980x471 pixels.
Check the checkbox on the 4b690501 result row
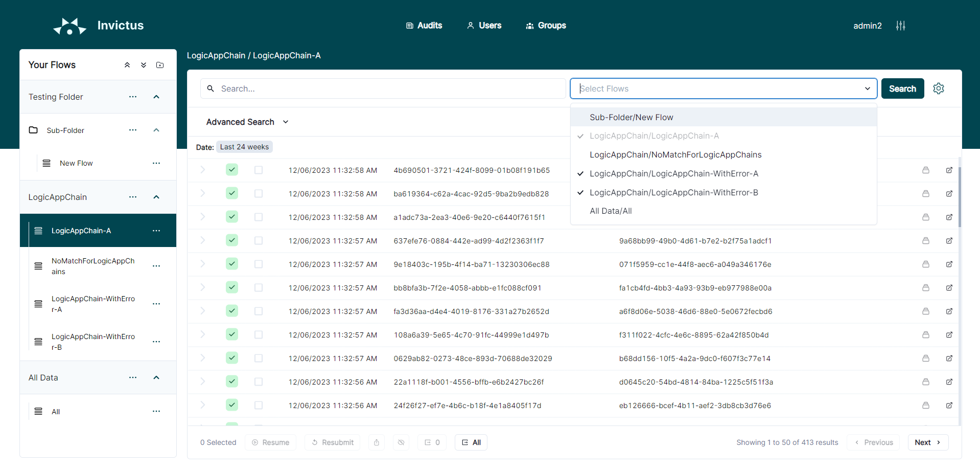click(x=258, y=170)
